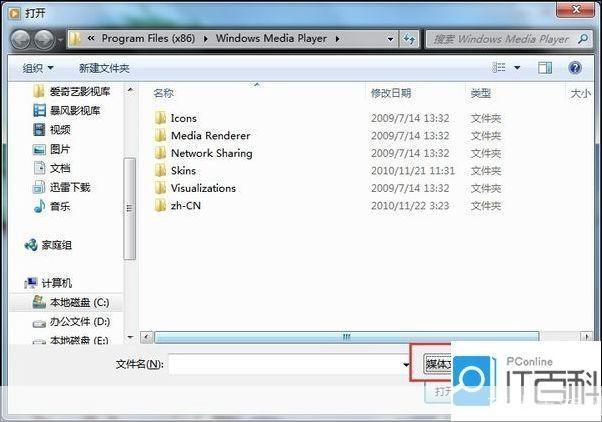Click the horizontal scrollbar thumb in file list
The width and height of the screenshot is (602, 422).
coord(347,337)
